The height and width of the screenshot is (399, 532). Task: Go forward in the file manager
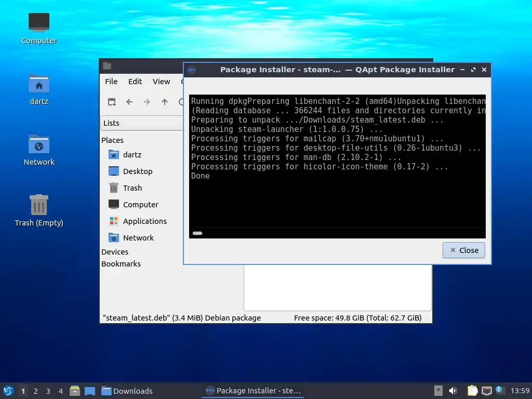pos(147,102)
